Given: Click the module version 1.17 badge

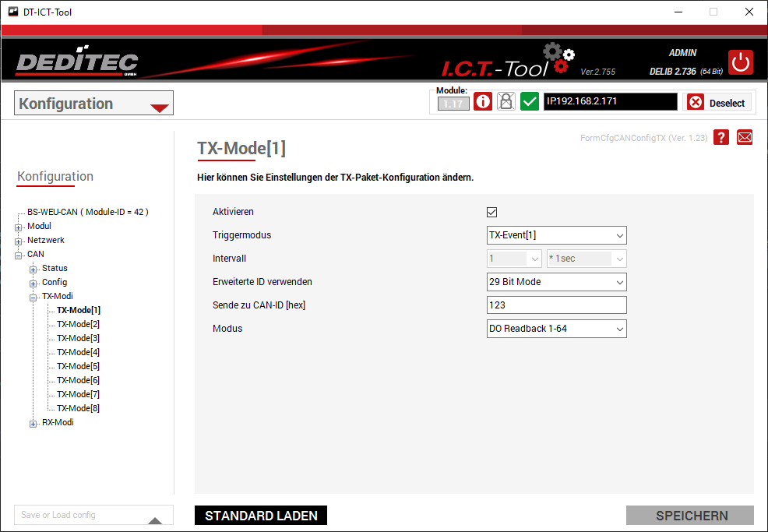Looking at the screenshot, I should [453, 103].
